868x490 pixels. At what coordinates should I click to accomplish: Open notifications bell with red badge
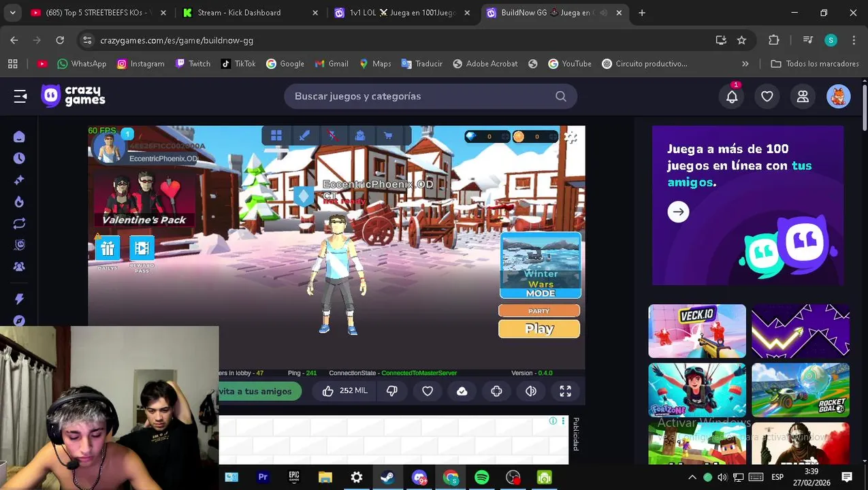click(732, 96)
